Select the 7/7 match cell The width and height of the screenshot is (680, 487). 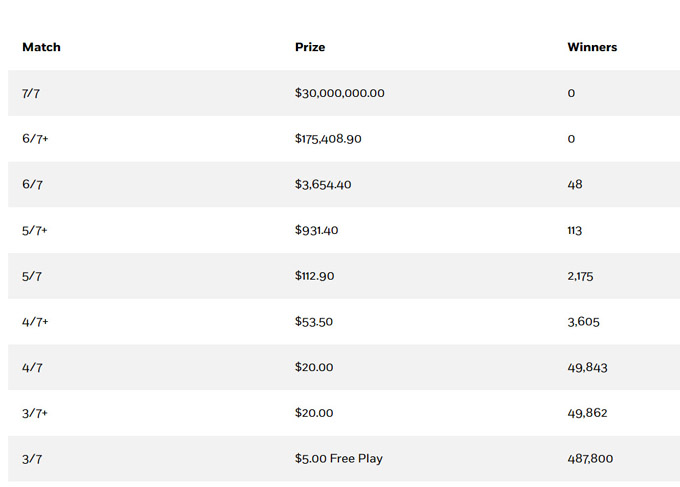32,93
